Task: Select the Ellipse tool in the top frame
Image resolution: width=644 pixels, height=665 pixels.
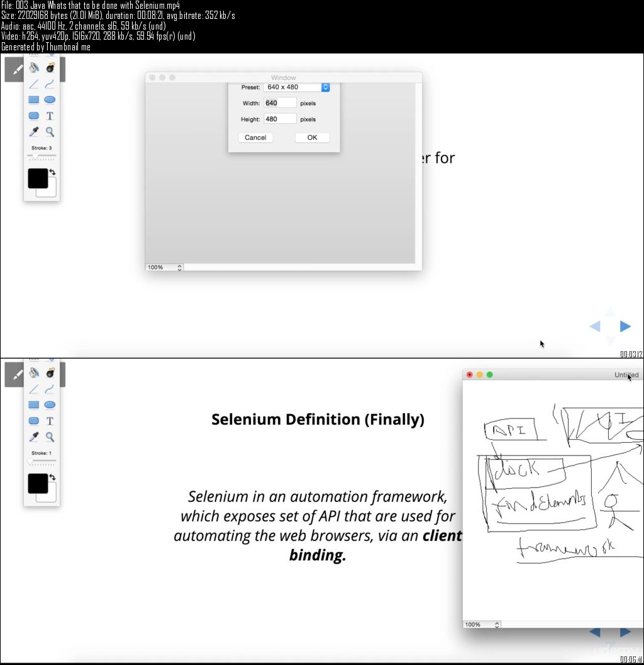Action: [50, 99]
